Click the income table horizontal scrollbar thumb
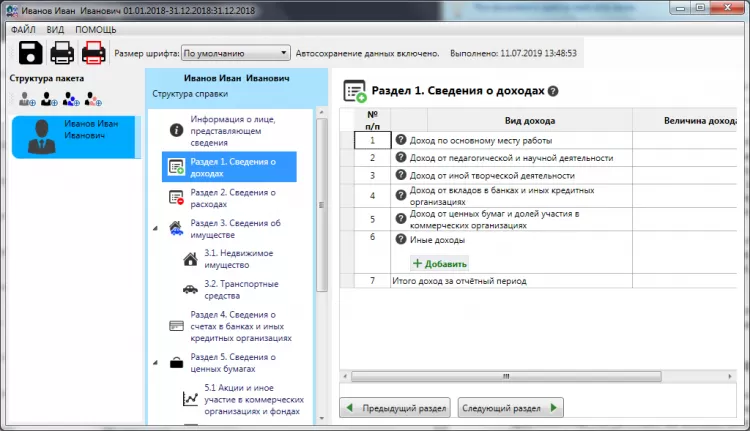The image size is (750, 431). click(x=506, y=376)
